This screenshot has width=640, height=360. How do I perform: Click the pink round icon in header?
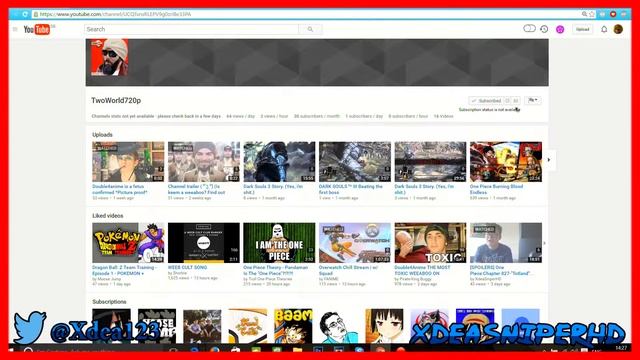(560, 29)
